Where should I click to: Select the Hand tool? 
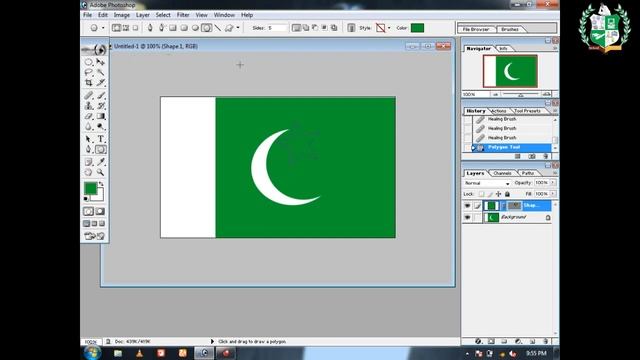pyautogui.click(x=89, y=172)
